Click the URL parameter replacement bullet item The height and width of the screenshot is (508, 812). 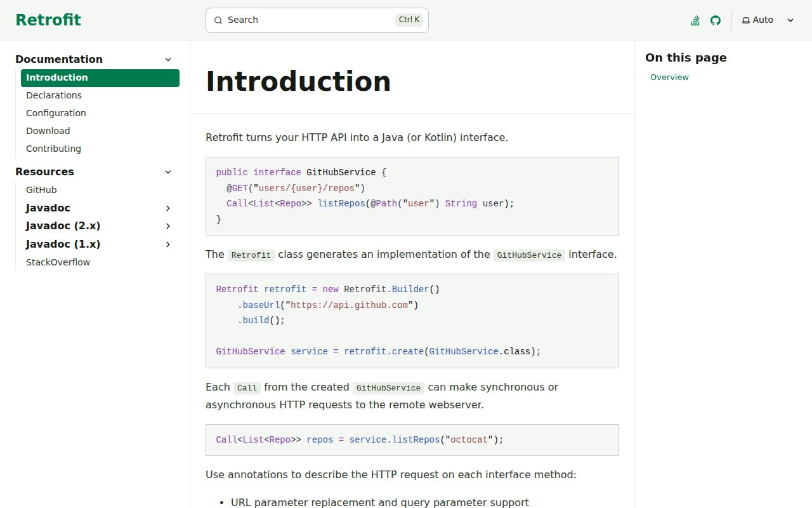click(379, 502)
